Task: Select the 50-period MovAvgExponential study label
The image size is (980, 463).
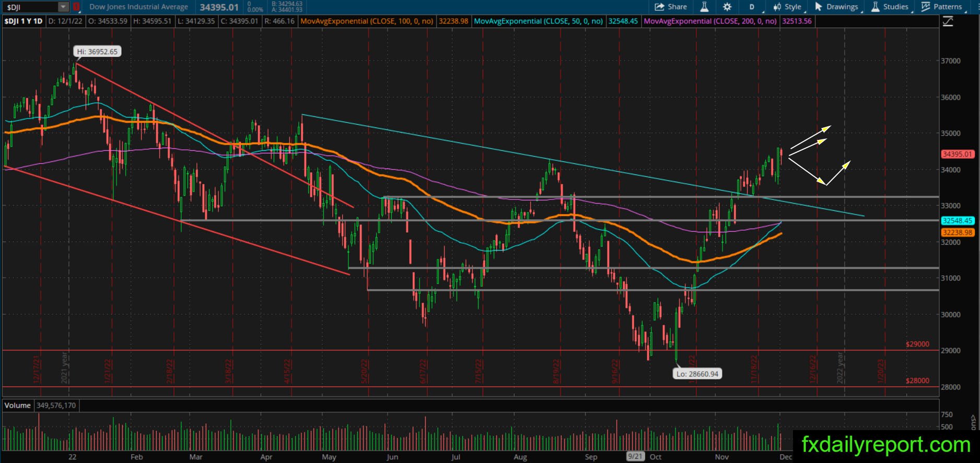Action: pos(539,21)
